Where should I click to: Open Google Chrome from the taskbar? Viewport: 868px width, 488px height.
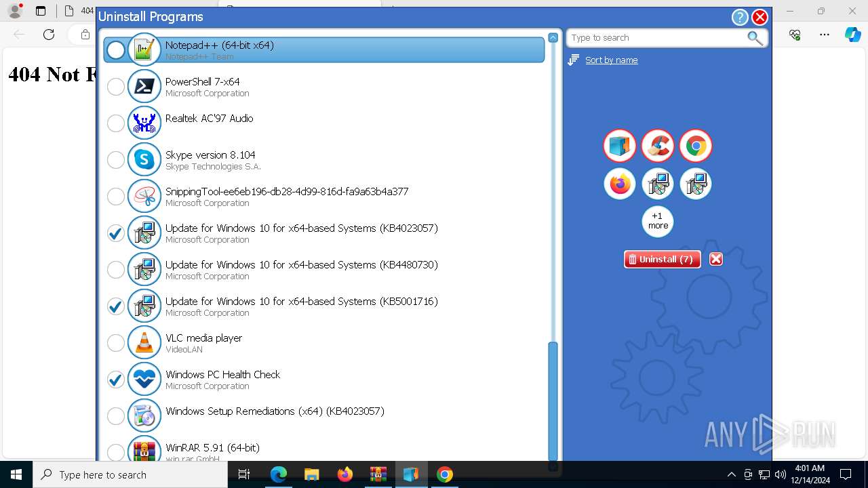coord(445,474)
